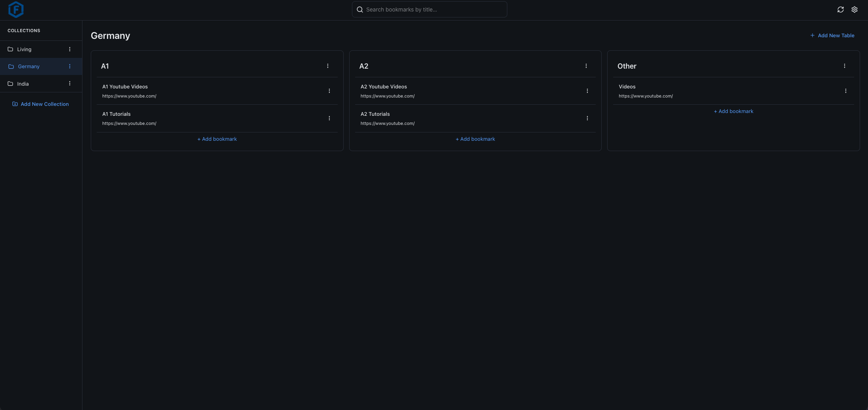Image resolution: width=868 pixels, height=410 pixels.
Task: Click the sync/refresh icon in the top bar
Action: 841,9
